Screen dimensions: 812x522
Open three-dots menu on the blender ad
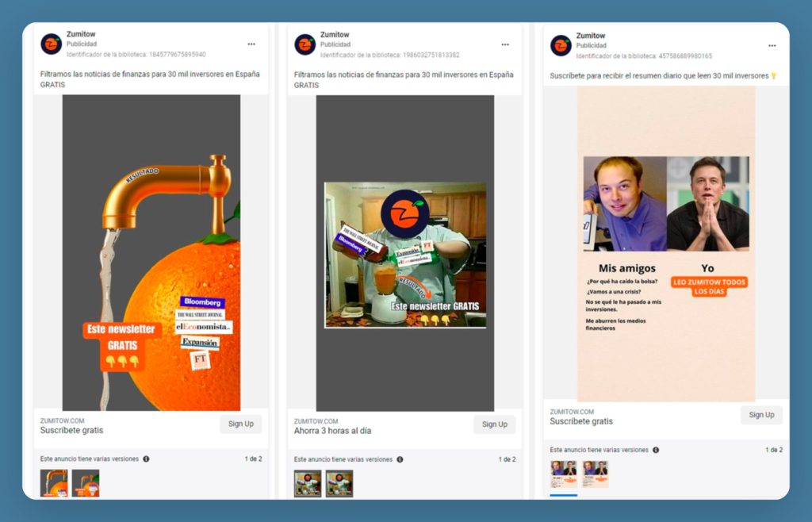point(505,44)
